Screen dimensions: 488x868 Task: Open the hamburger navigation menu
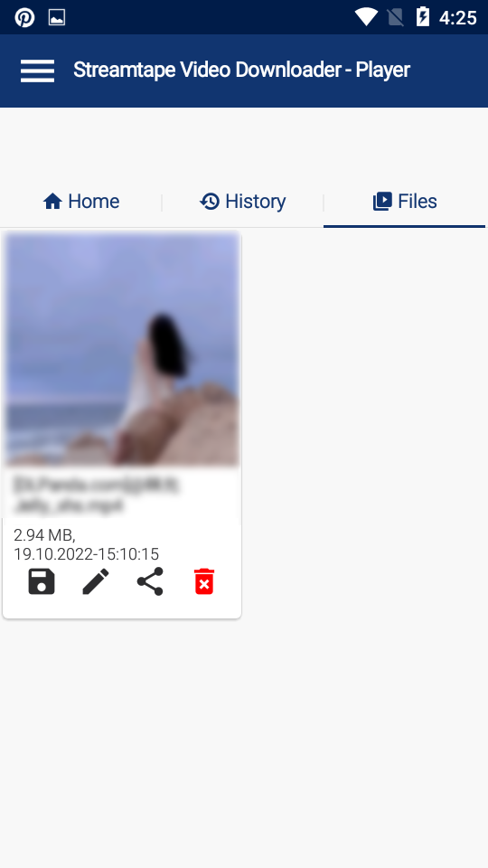(37, 71)
